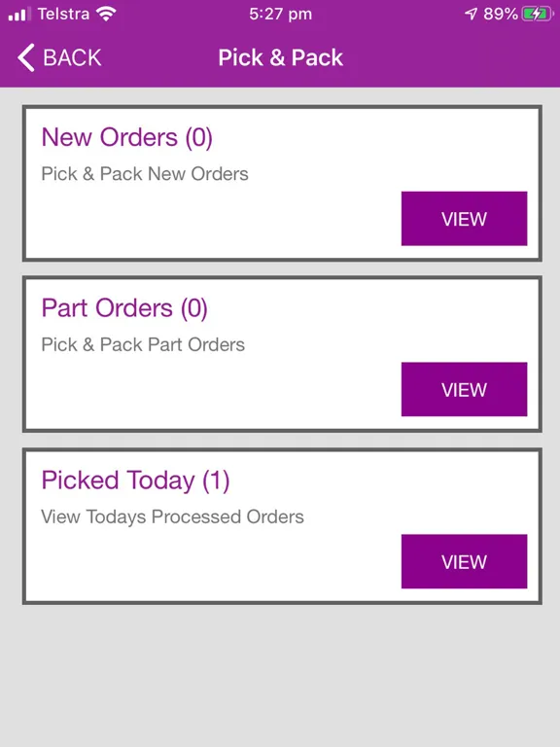Tap the location services arrow icon
Image resolution: width=560 pixels, height=747 pixels.
[471, 14]
